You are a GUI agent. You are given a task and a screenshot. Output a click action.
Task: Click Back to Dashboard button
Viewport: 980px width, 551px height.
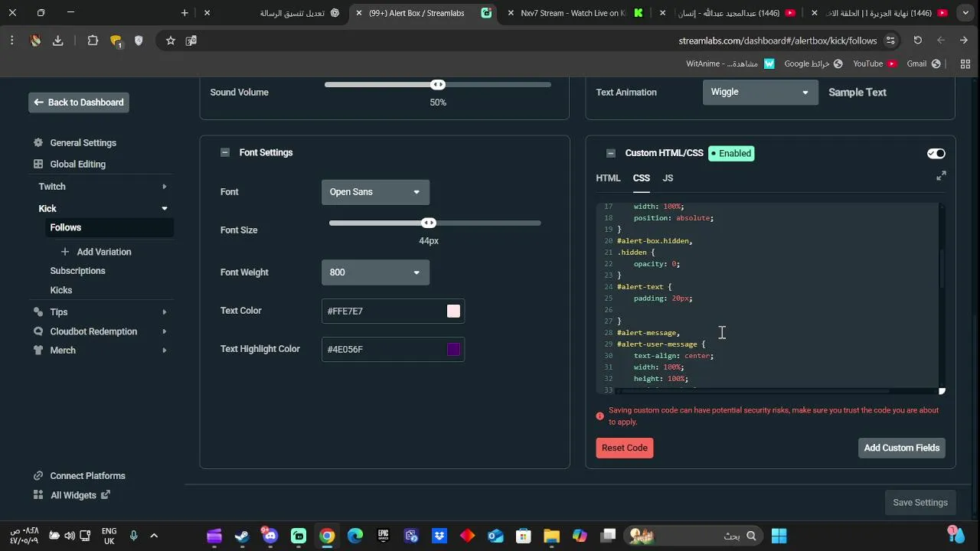(x=79, y=103)
